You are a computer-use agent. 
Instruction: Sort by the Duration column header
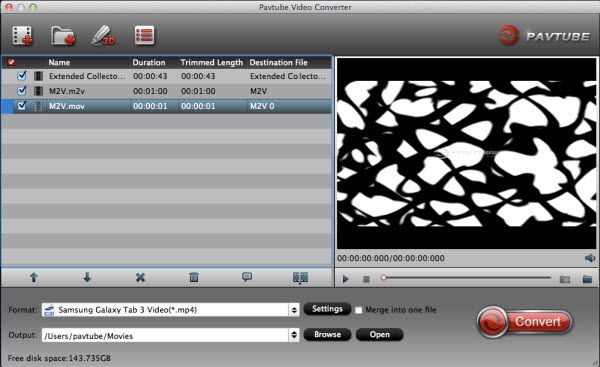(x=149, y=62)
